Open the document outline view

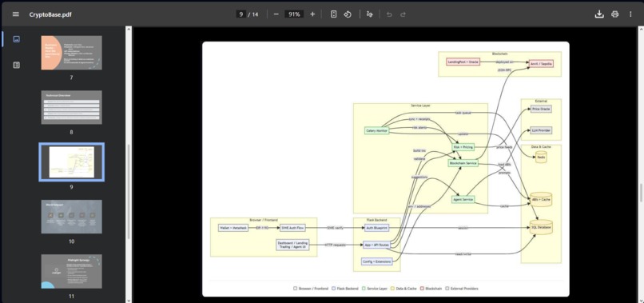pos(17,65)
